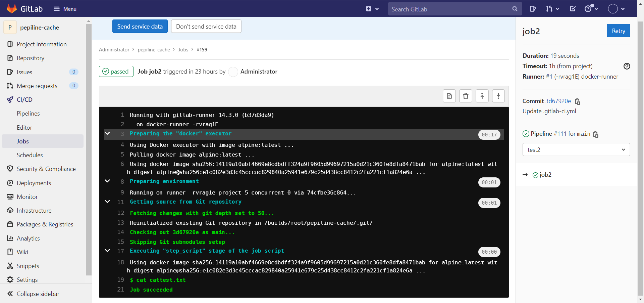
Task: Open the issues icon in top bar
Action: point(533,9)
